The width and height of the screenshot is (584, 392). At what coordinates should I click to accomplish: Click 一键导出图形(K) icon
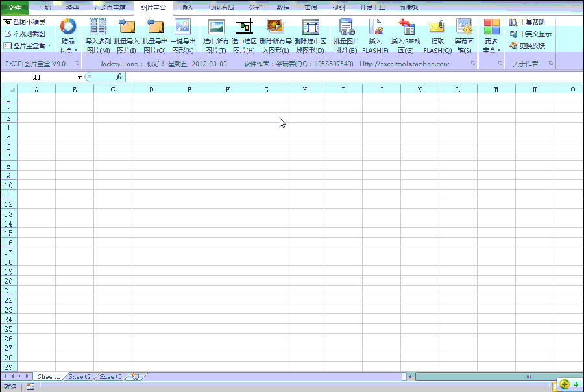point(182,27)
